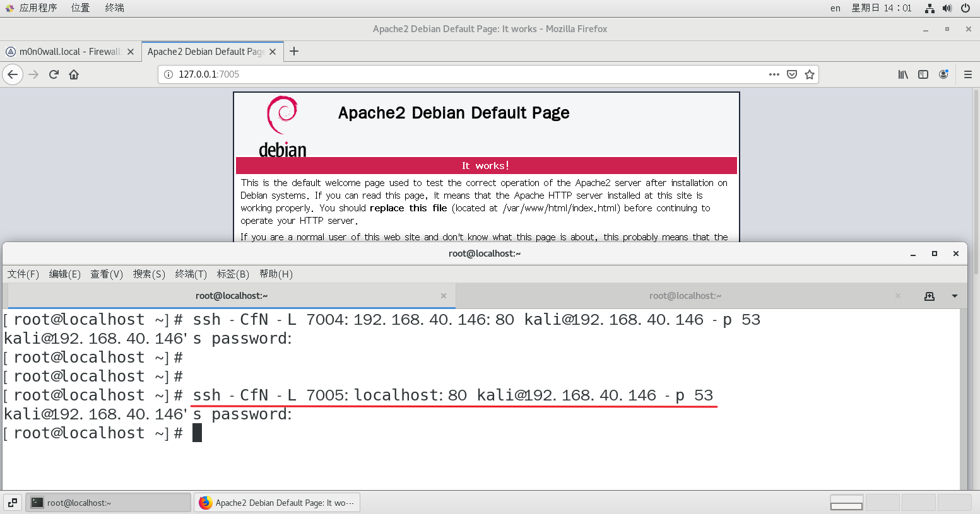Select first root@localhost terminal tab

232,296
